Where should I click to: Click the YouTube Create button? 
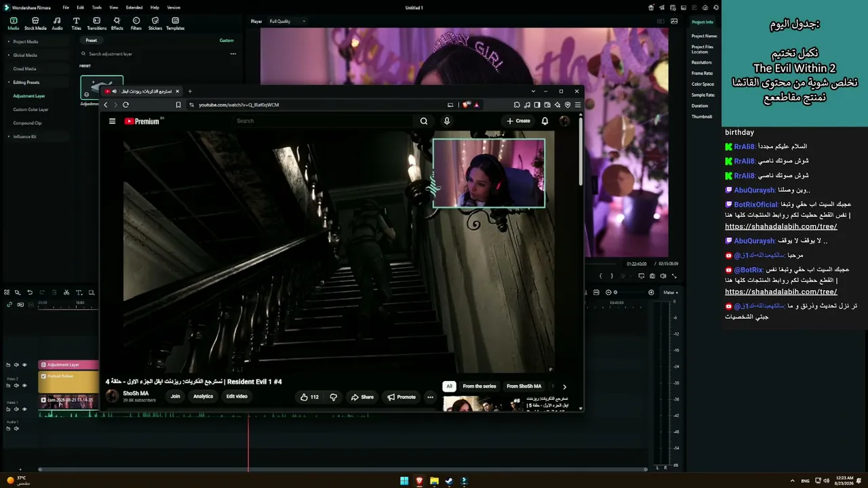click(x=519, y=121)
